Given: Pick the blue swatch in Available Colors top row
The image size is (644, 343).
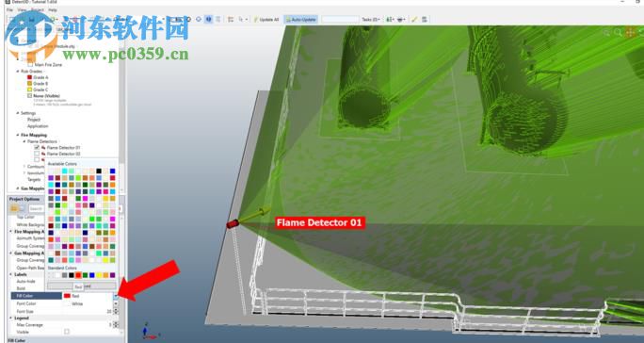Looking at the screenshot, I should [113, 171].
